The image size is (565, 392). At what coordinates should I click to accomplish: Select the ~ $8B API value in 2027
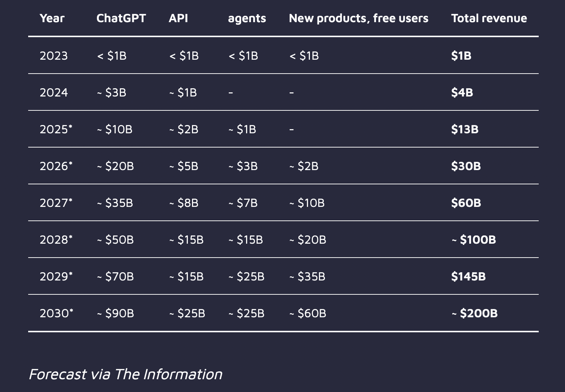184,203
